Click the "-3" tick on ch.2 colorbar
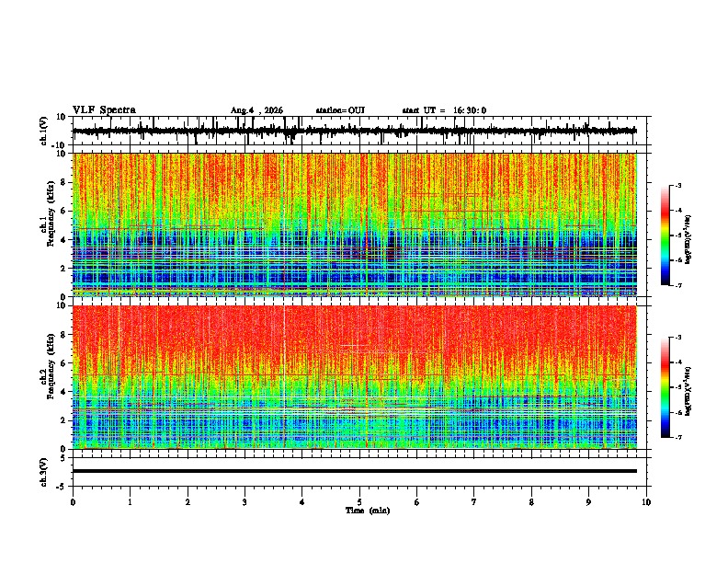 (677, 338)
